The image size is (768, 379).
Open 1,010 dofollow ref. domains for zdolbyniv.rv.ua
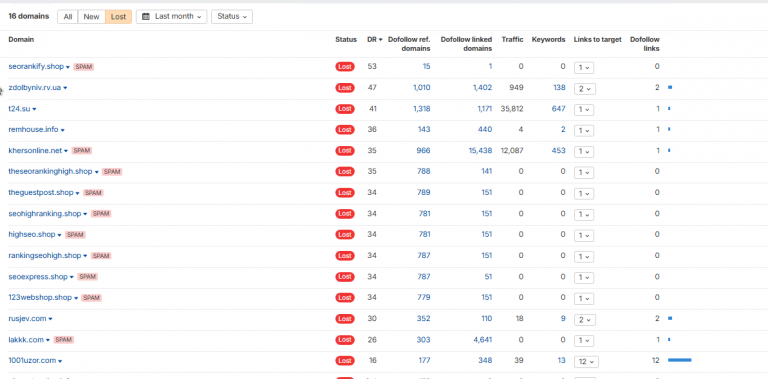[422, 88]
